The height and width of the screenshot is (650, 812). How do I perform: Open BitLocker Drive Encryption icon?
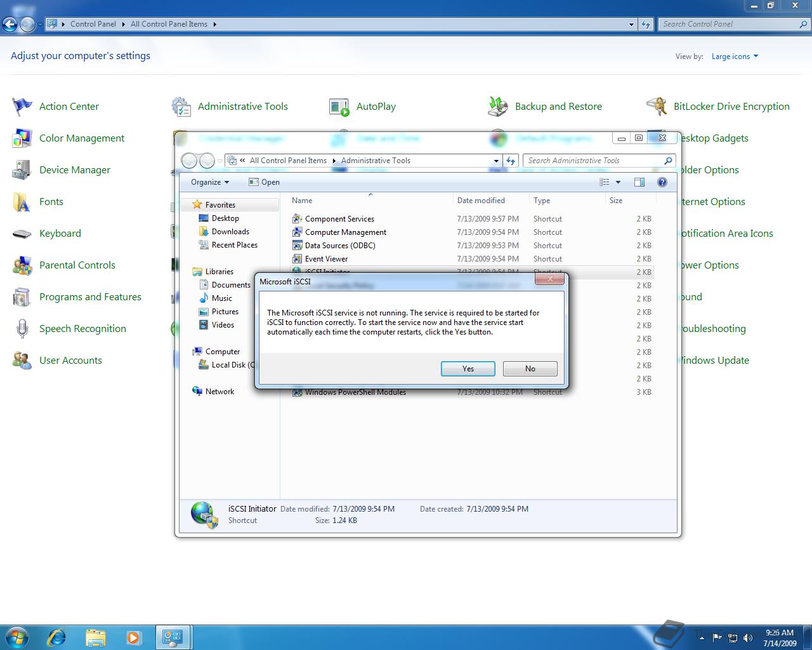click(x=657, y=106)
